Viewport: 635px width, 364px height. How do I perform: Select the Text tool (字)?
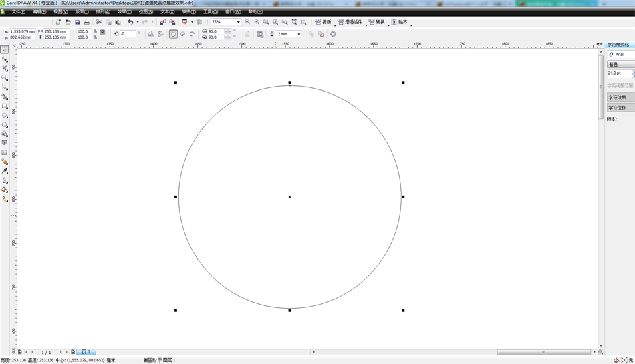click(5, 143)
